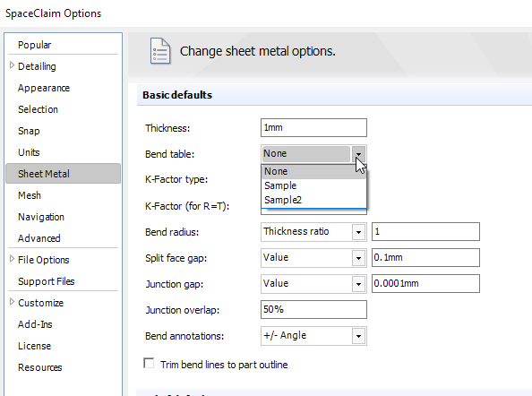
Task: Click the Split face gap 0.1mm field
Action: click(425, 257)
